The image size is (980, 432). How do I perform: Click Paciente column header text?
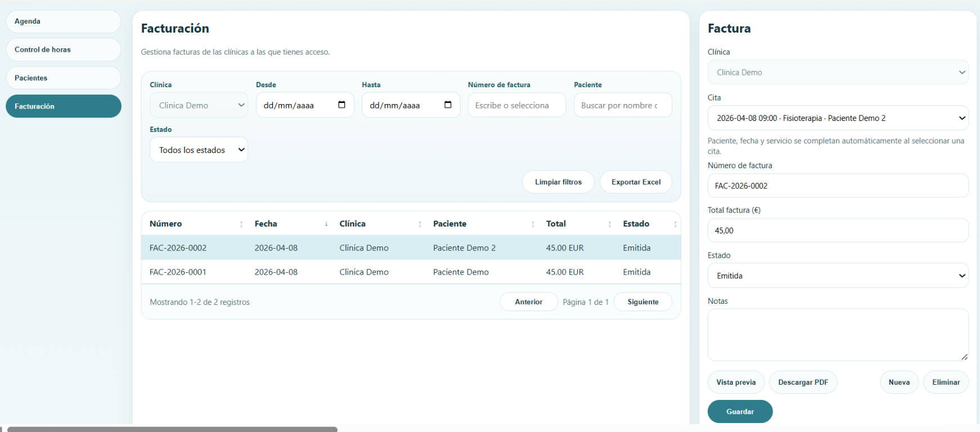[449, 224]
